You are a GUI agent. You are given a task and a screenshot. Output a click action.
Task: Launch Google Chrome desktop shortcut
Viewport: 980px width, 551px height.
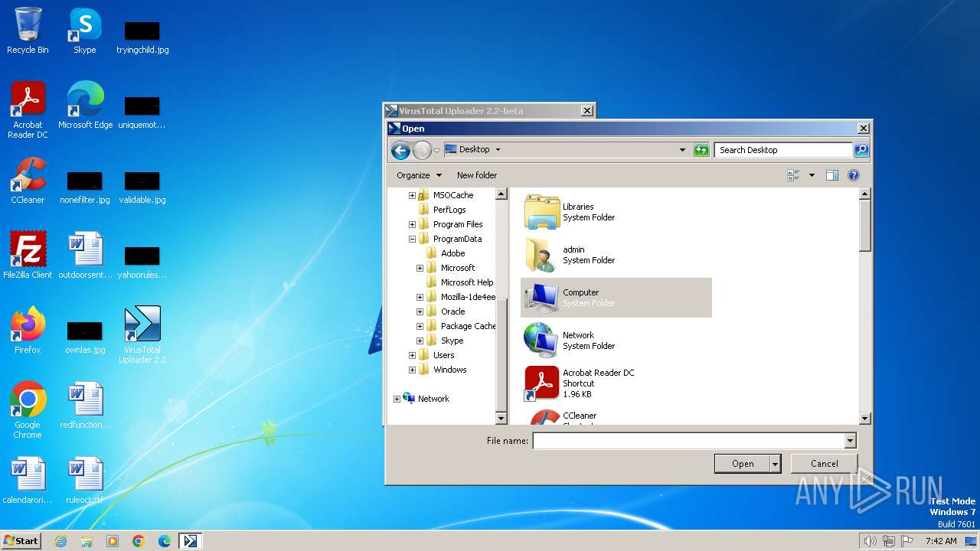tap(28, 410)
